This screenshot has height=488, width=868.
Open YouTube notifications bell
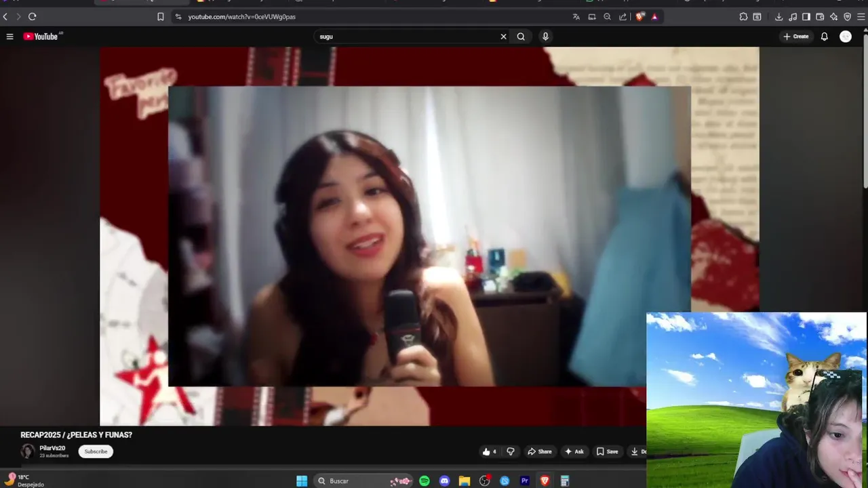click(825, 37)
